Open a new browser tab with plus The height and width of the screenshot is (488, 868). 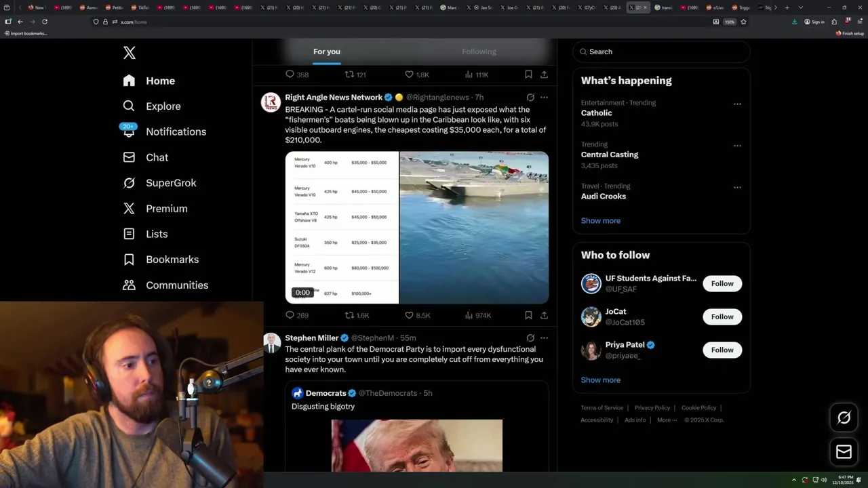(787, 7)
